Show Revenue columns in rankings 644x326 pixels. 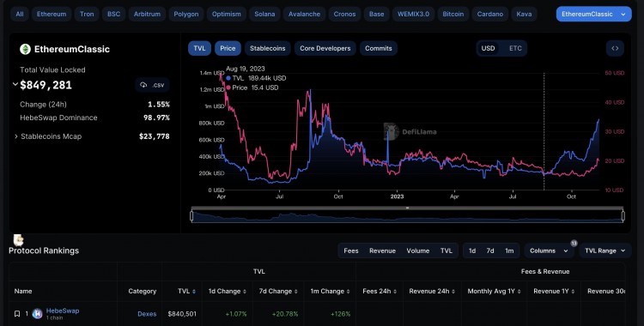pos(382,251)
